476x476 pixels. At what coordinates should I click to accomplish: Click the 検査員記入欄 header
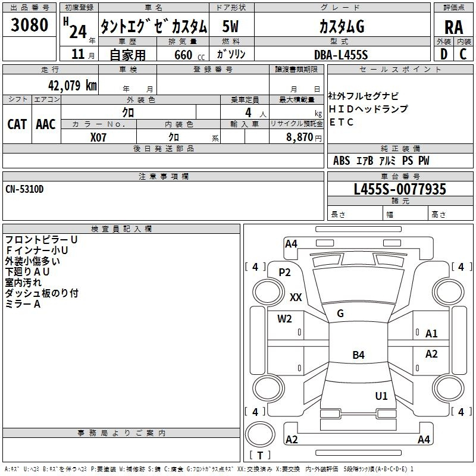pos(121,229)
